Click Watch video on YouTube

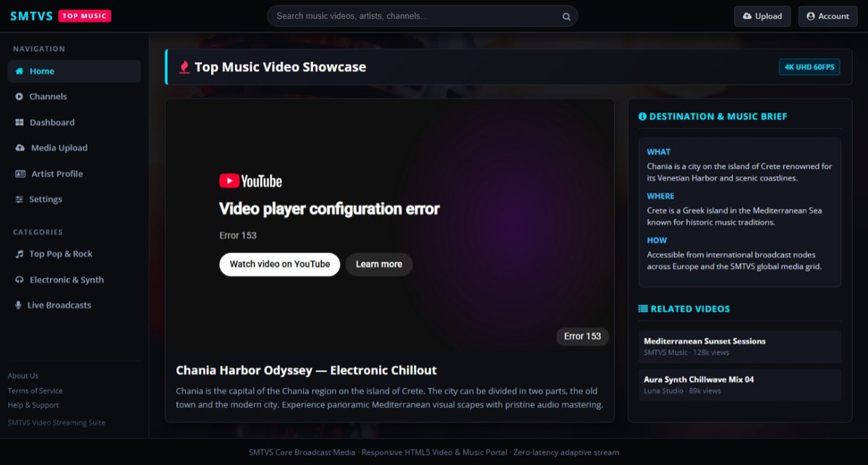279,265
